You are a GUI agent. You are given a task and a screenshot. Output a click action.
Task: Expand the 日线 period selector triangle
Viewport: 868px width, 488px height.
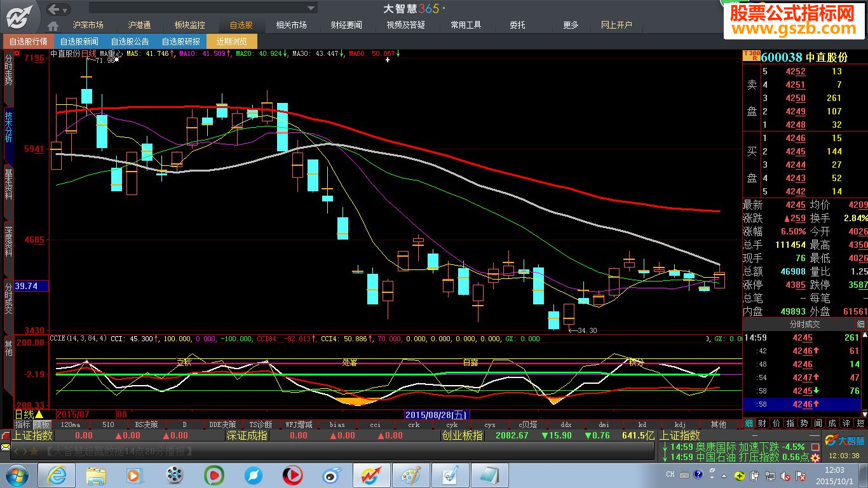[x=39, y=414]
